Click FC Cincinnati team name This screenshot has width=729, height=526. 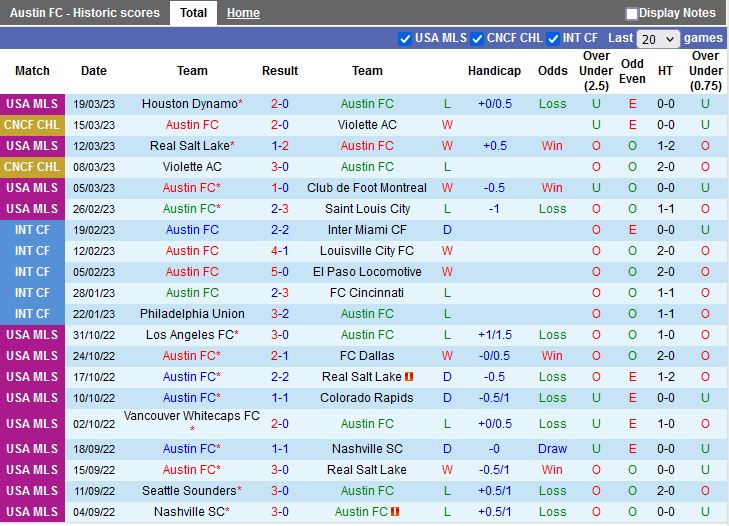point(367,293)
